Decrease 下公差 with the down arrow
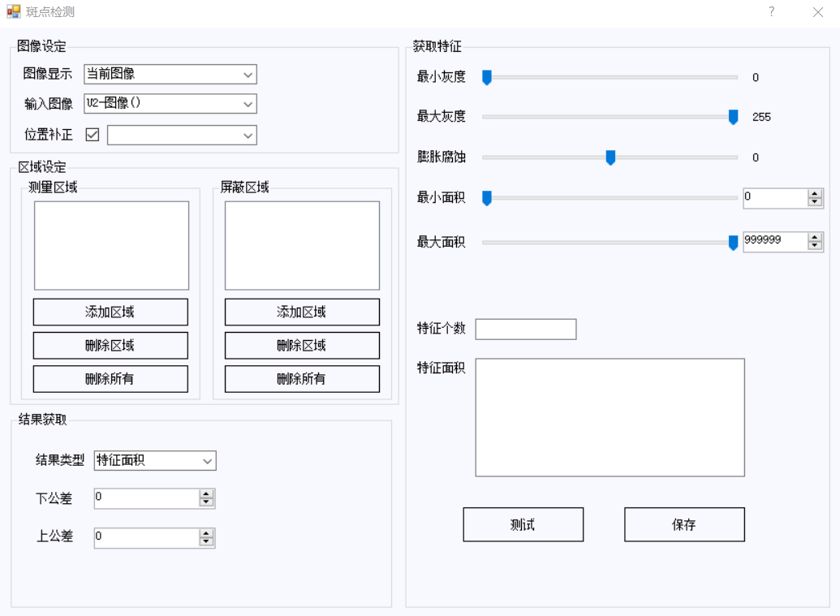The image size is (840, 616). tap(206, 502)
